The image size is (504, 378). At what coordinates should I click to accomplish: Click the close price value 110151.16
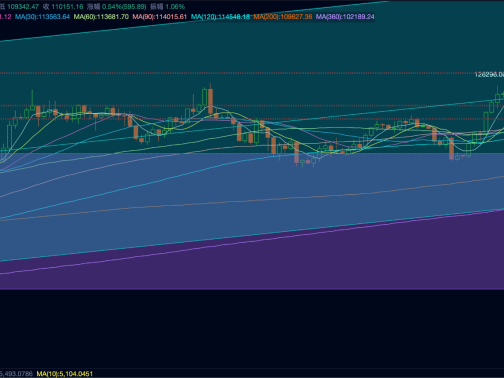pyautogui.click(x=67, y=7)
